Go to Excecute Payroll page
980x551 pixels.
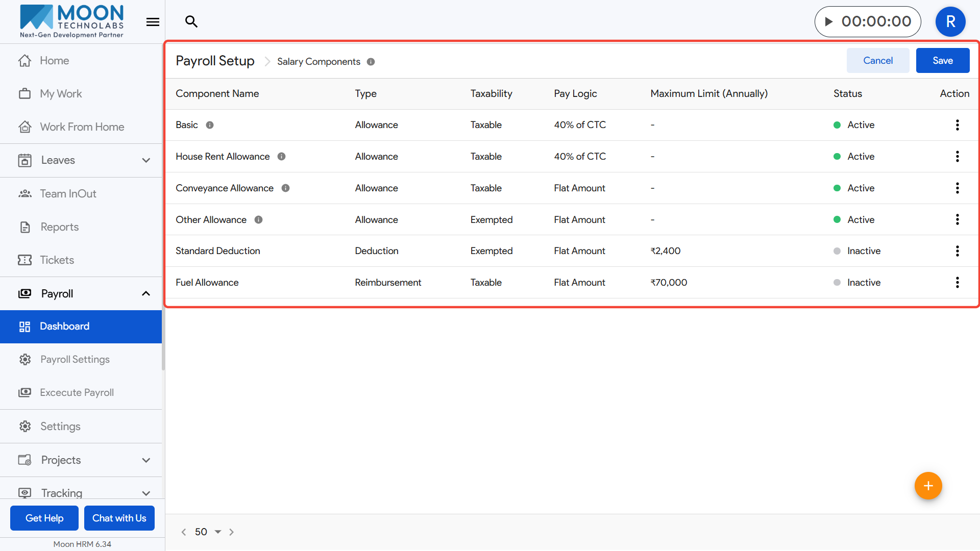click(77, 393)
